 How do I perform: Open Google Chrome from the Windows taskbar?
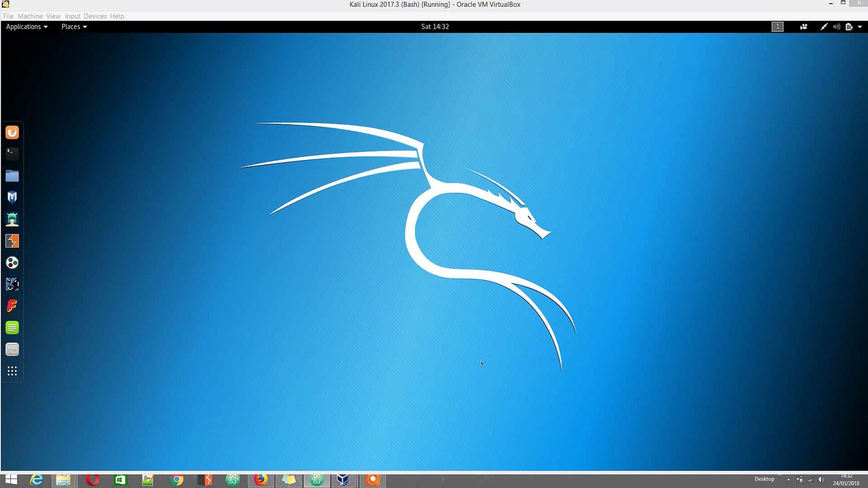point(176,480)
